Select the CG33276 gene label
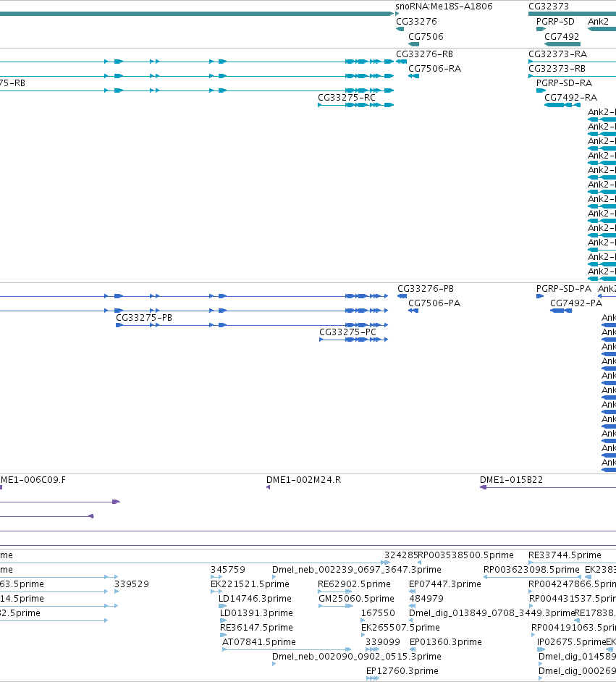This screenshot has height=682, width=616. [416, 21]
